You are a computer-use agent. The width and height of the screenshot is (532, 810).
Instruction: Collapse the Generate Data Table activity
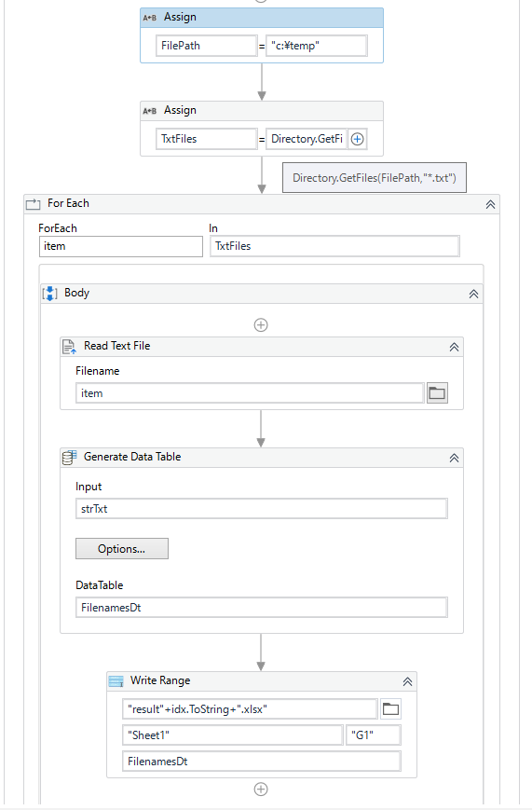pos(454,459)
